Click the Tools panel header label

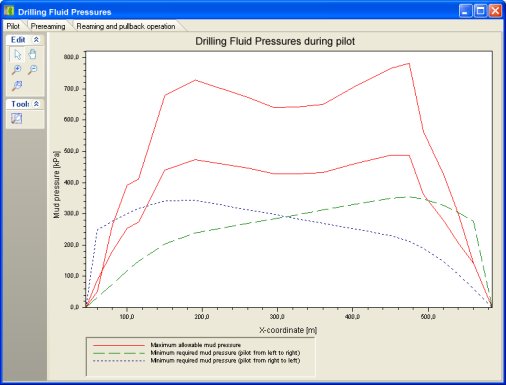tap(20, 104)
